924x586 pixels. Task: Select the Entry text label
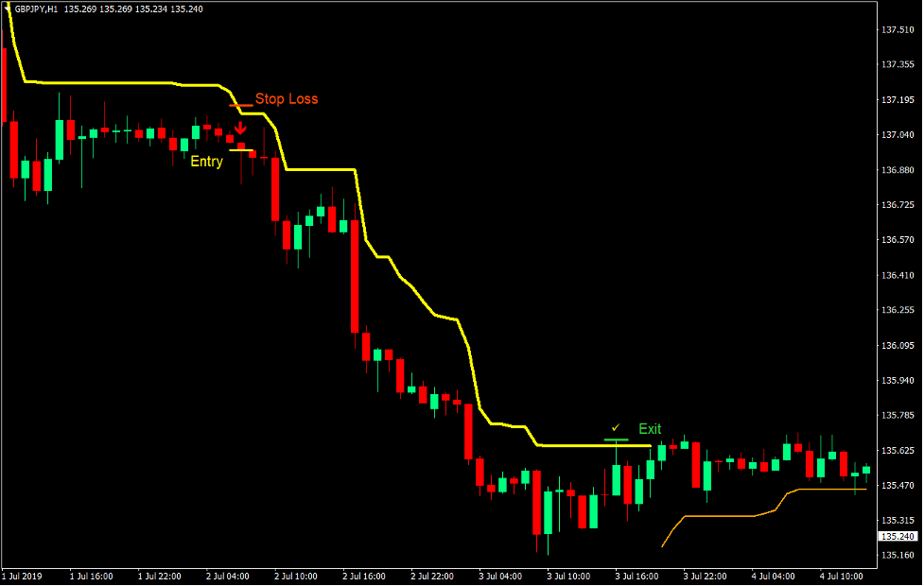coord(206,162)
